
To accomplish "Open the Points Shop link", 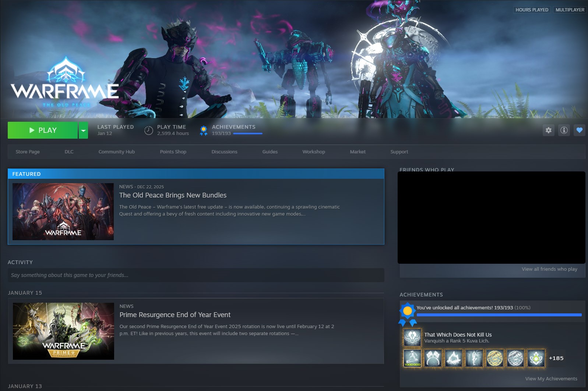I will pos(173,152).
